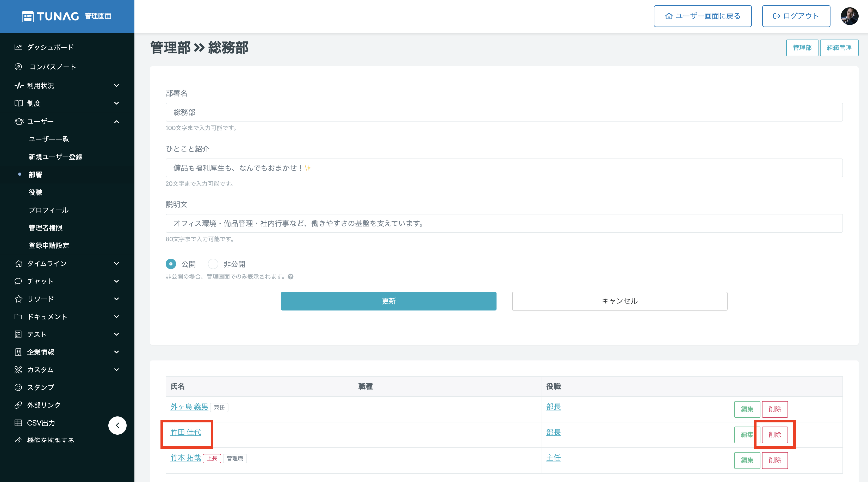Expand the テスト menu chevron

[x=117, y=334]
